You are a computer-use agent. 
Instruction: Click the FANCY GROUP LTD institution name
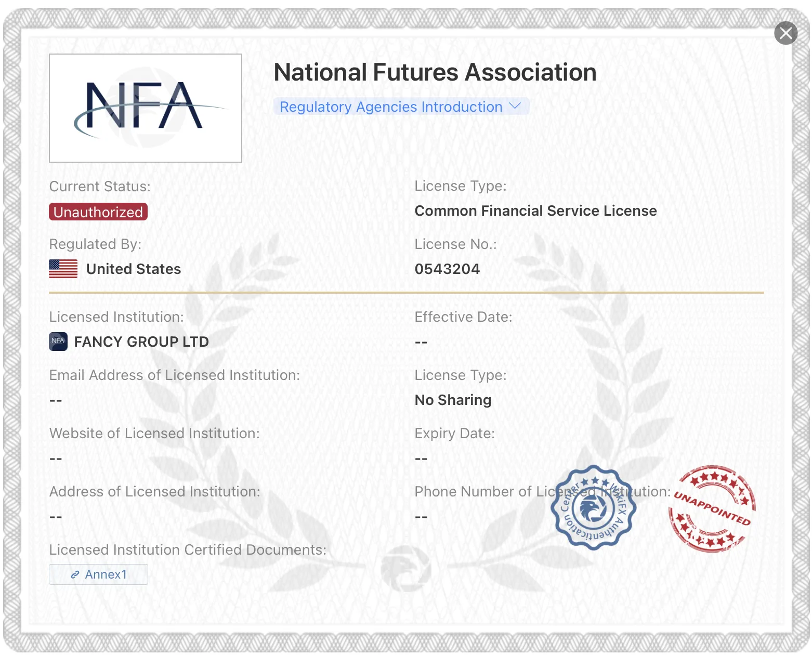[141, 342]
